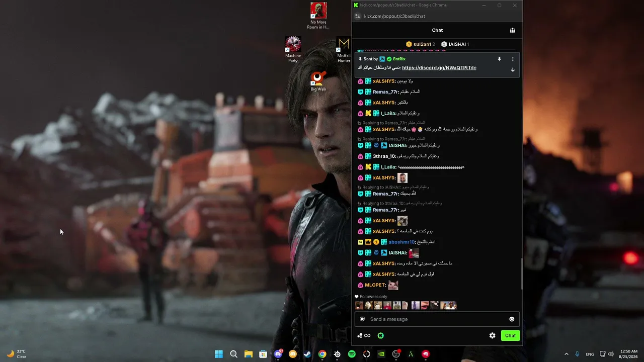Expand the pinned message with down arrow
This screenshot has width=644, height=362.
click(x=513, y=70)
